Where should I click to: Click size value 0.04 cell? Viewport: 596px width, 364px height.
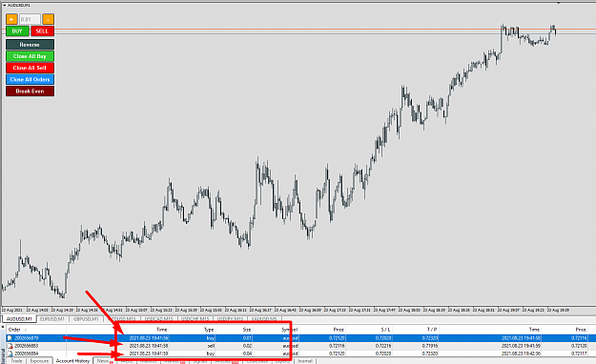tap(247, 354)
